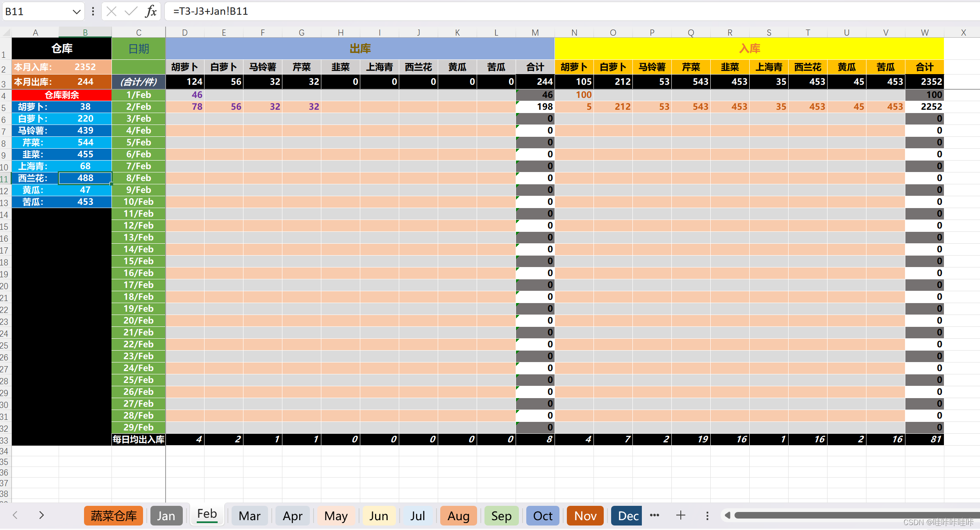
Task: Click the Select All corner triangle
Action: click(6, 32)
